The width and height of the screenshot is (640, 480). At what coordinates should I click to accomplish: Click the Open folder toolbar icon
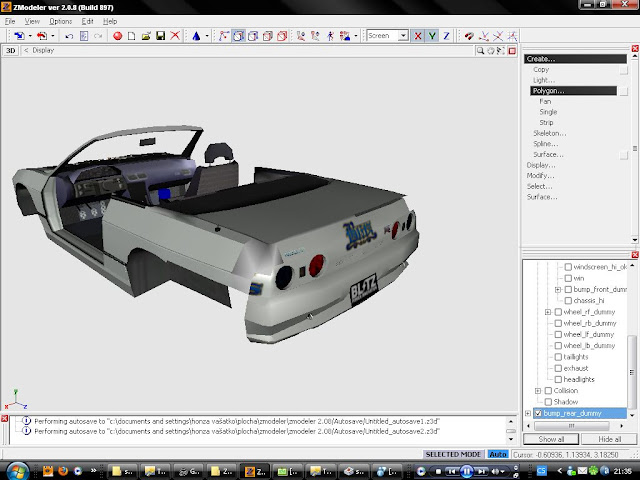click(x=146, y=36)
